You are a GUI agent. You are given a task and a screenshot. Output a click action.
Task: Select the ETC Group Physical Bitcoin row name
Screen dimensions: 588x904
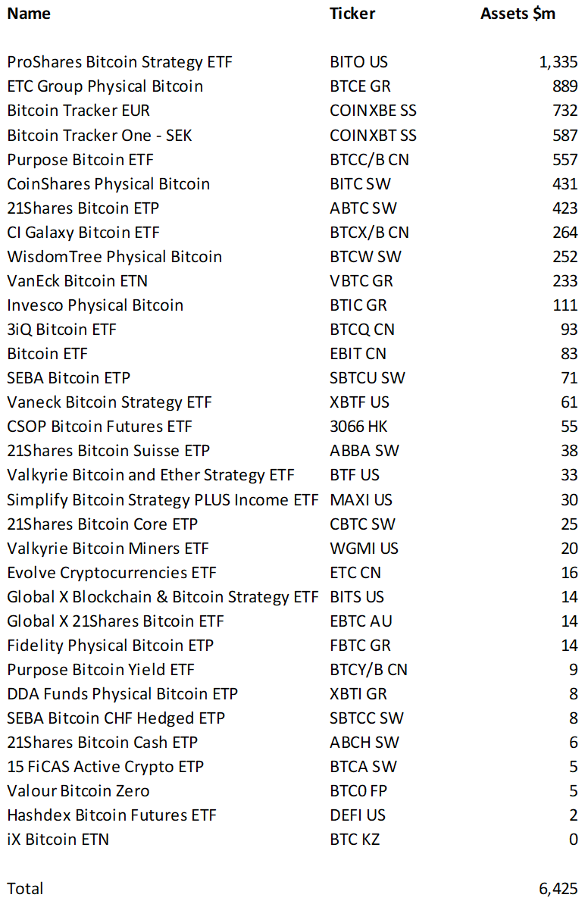(105, 86)
